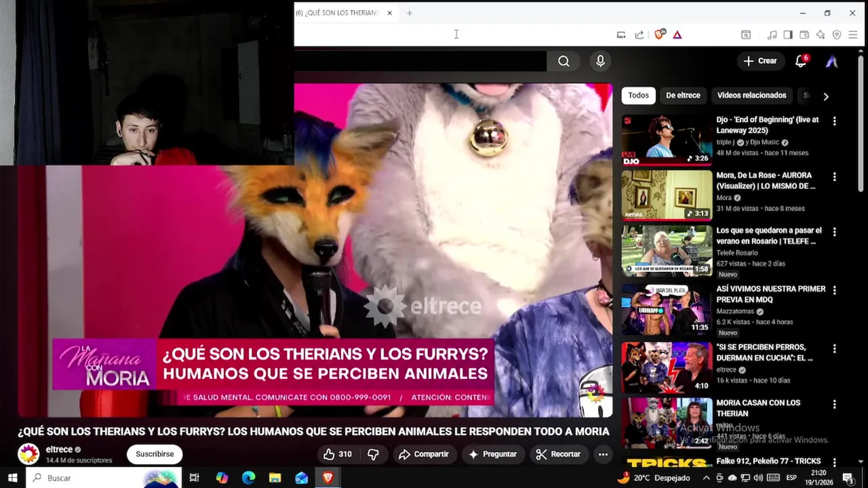Launch Microsoft Edge from taskbar
The image size is (868, 488).
coord(248,478)
